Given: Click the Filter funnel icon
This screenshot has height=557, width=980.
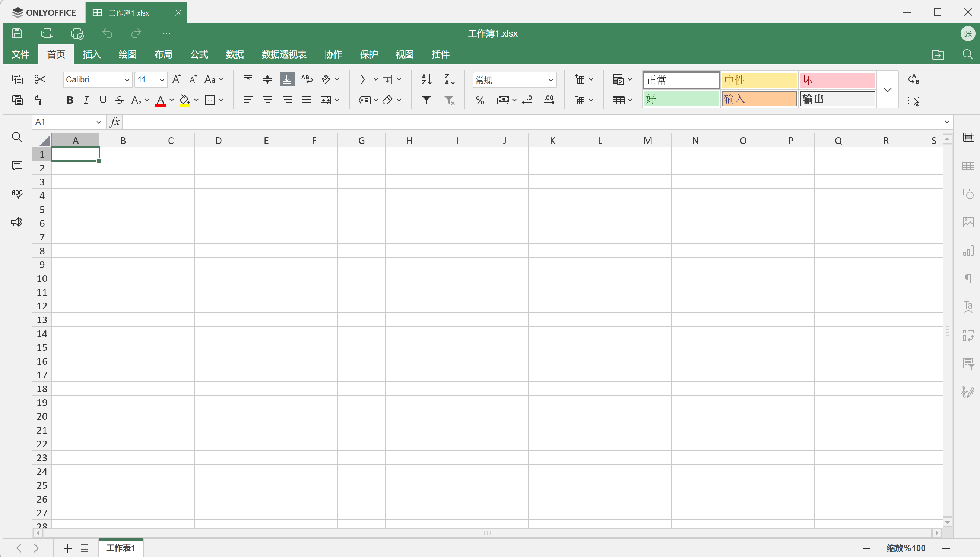Looking at the screenshot, I should tap(426, 100).
